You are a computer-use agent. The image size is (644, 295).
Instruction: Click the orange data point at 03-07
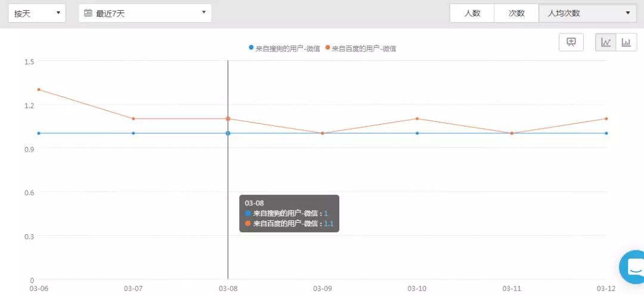133,118
